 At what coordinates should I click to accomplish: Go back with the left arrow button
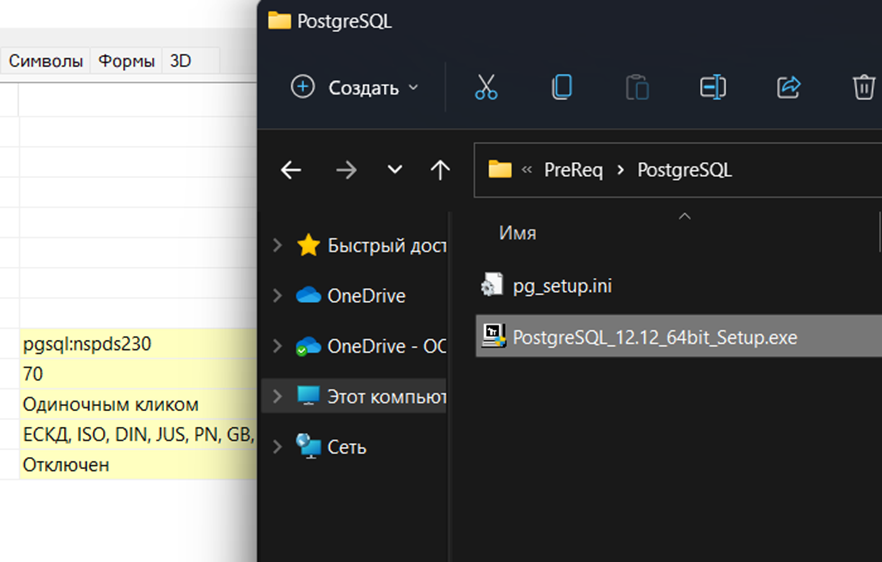click(291, 170)
